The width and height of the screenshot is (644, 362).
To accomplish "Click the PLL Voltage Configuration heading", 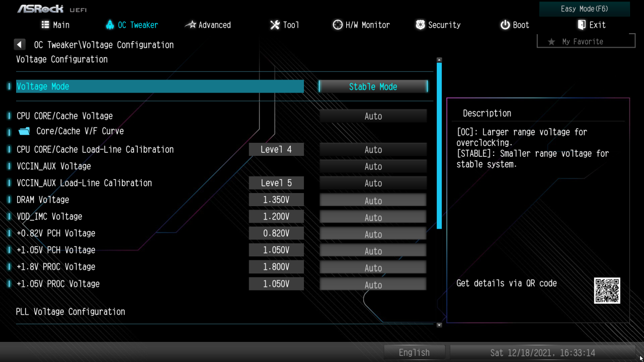I will [70, 312].
